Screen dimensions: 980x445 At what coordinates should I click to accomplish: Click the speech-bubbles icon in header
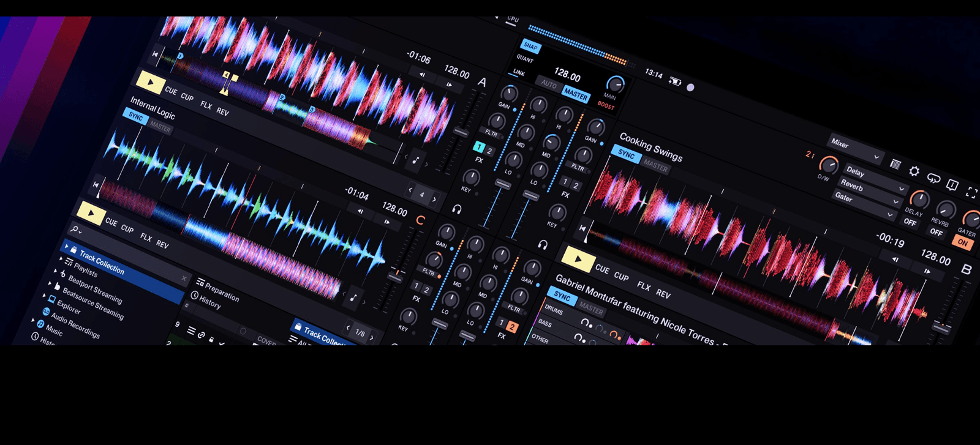point(933,178)
